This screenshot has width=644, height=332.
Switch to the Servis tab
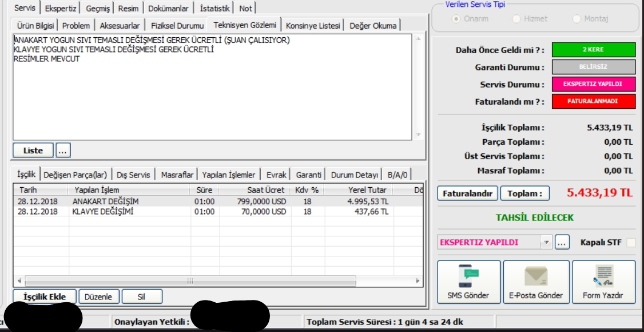[x=25, y=8]
